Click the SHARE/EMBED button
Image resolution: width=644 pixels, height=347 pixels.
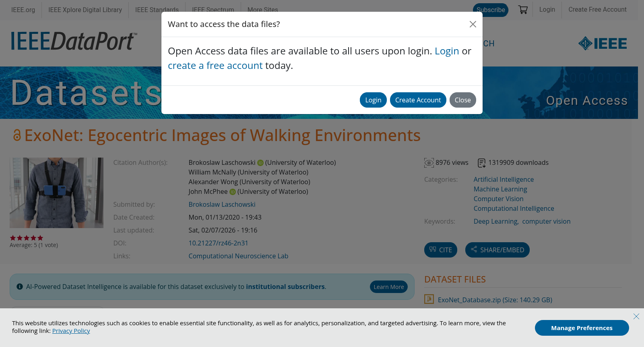point(497,250)
